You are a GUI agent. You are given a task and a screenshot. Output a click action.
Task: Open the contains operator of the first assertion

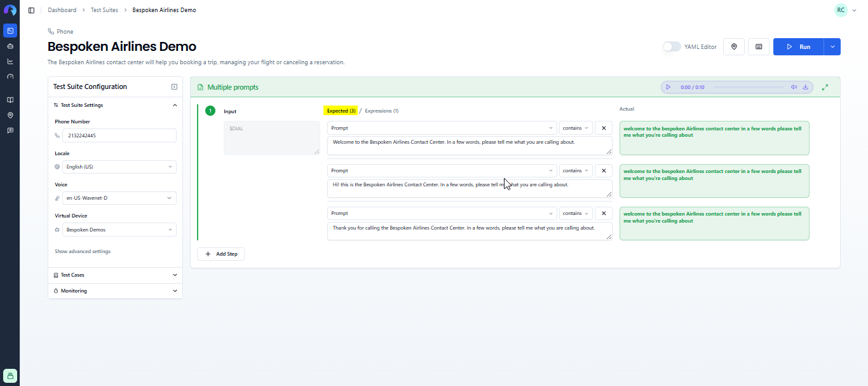[576, 128]
